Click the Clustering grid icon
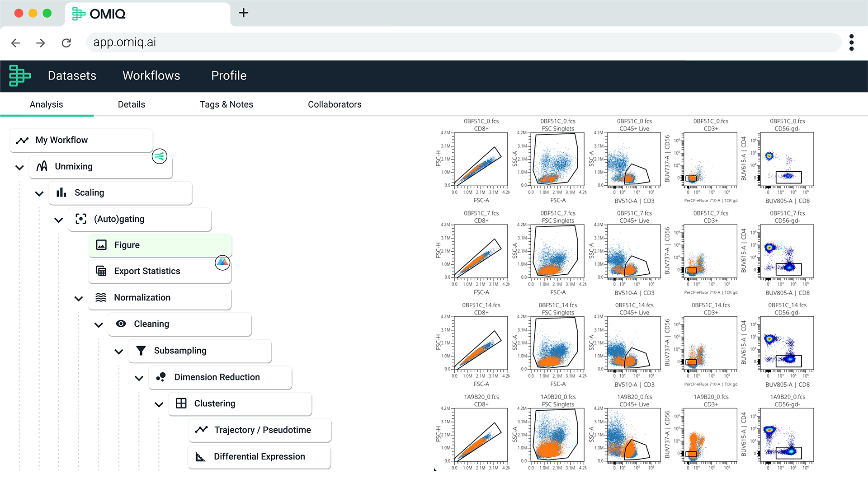Viewport: 868px width, 488px height. pyautogui.click(x=181, y=404)
